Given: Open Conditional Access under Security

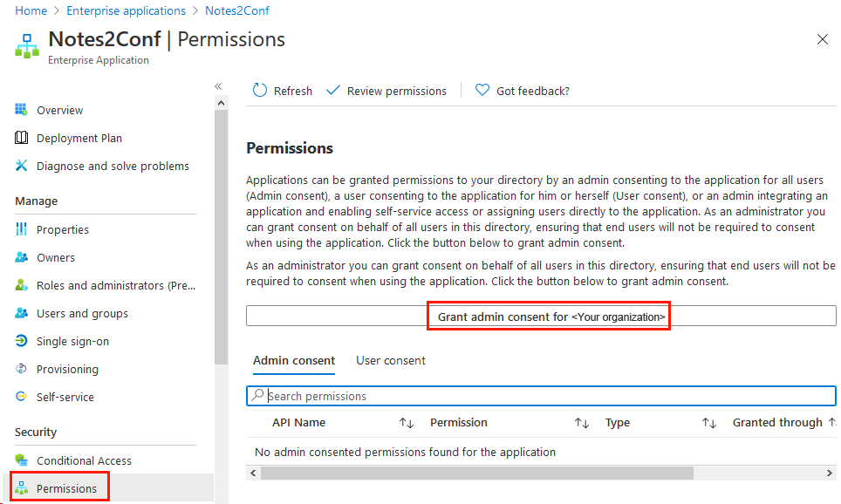Looking at the screenshot, I should [x=84, y=461].
